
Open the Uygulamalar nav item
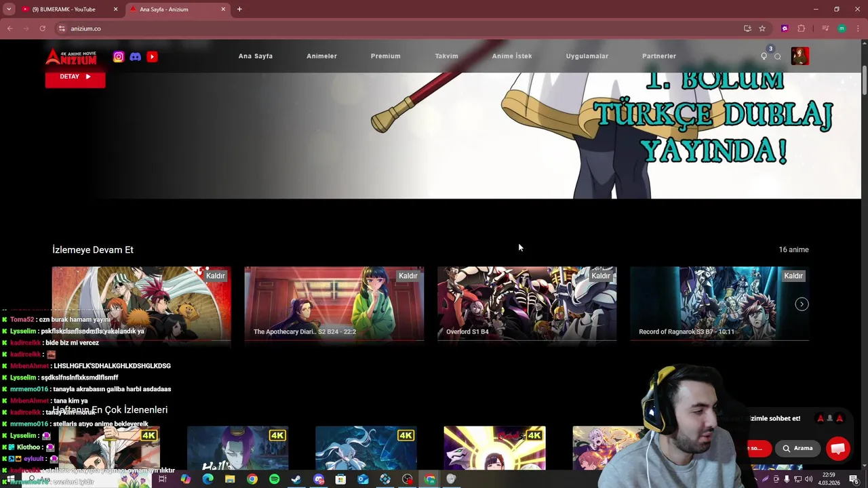[x=587, y=56]
